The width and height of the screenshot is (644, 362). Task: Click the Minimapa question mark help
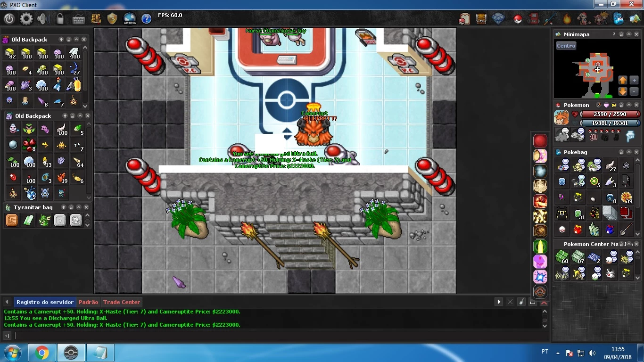[x=613, y=34]
